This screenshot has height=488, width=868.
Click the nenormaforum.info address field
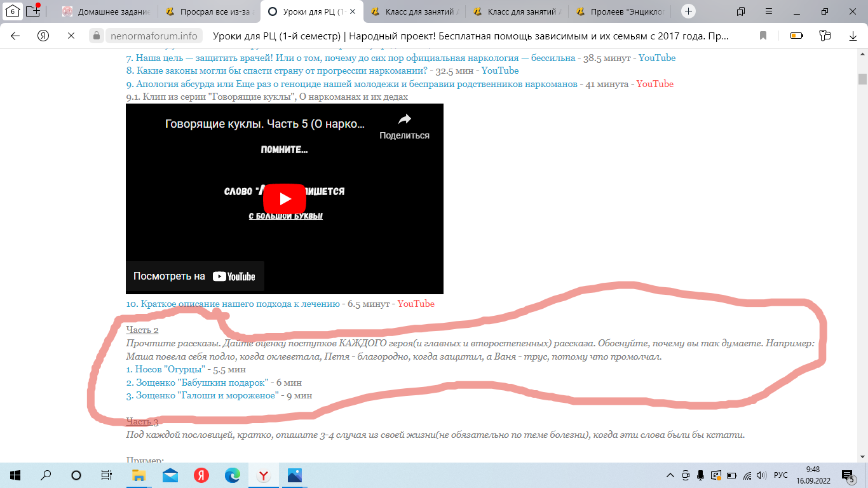[154, 36]
